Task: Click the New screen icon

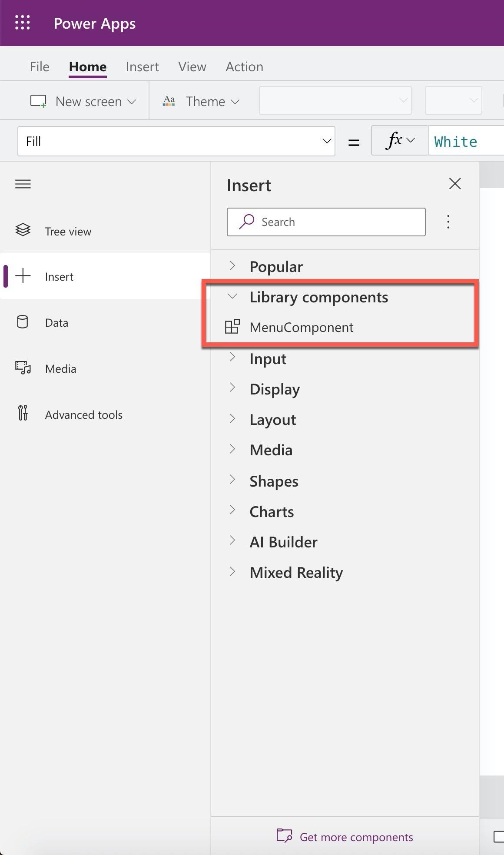Action: (38, 101)
